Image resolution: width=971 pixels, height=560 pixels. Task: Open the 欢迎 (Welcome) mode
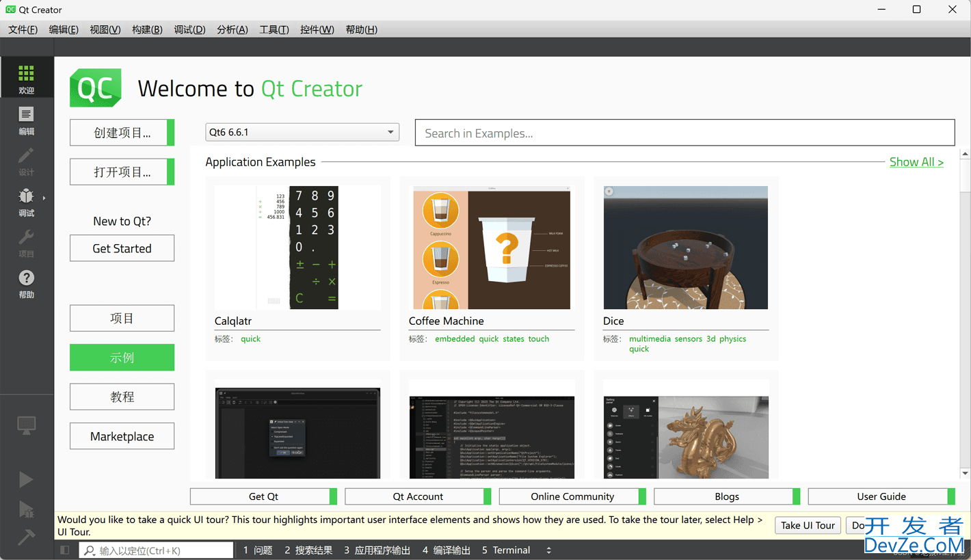click(26, 77)
